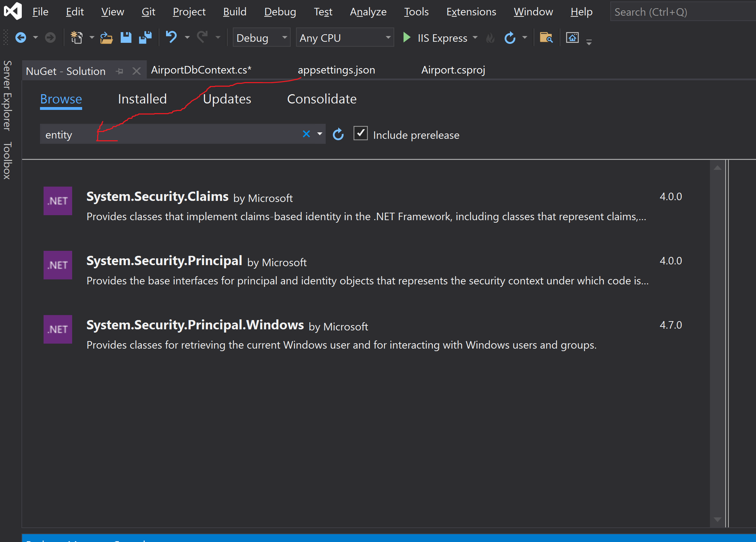Select the System.Security.Principal package title
Image resolution: width=756 pixels, height=542 pixels.
pyautogui.click(x=164, y=261)
